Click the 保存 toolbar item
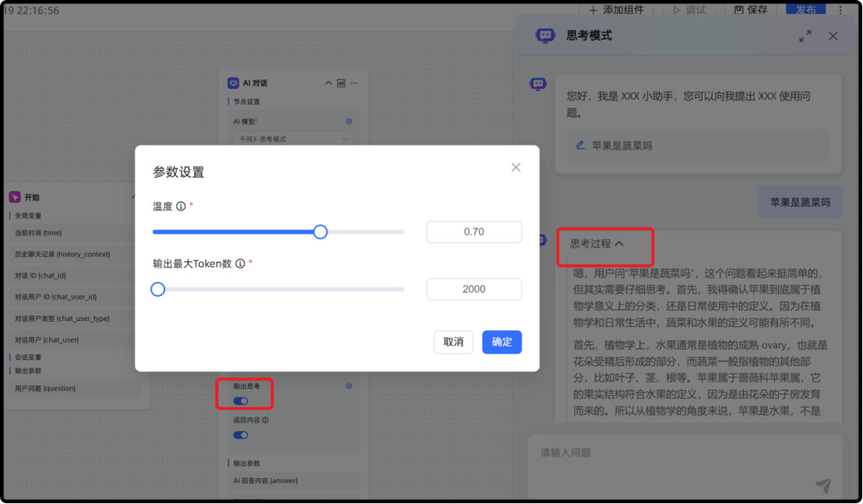Screen dimensions: 863x504 click(x=751, y=10)
